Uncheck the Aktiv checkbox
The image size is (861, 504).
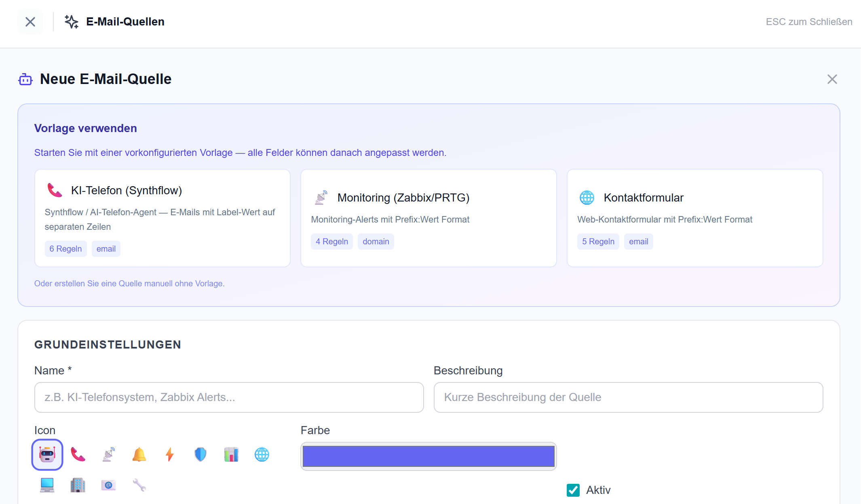(573, 490)
